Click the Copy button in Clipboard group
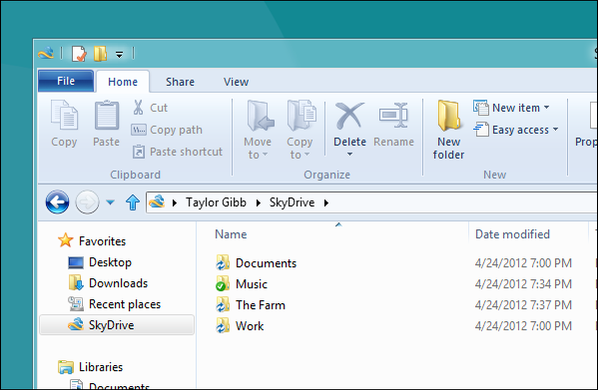 click(64, 124)
